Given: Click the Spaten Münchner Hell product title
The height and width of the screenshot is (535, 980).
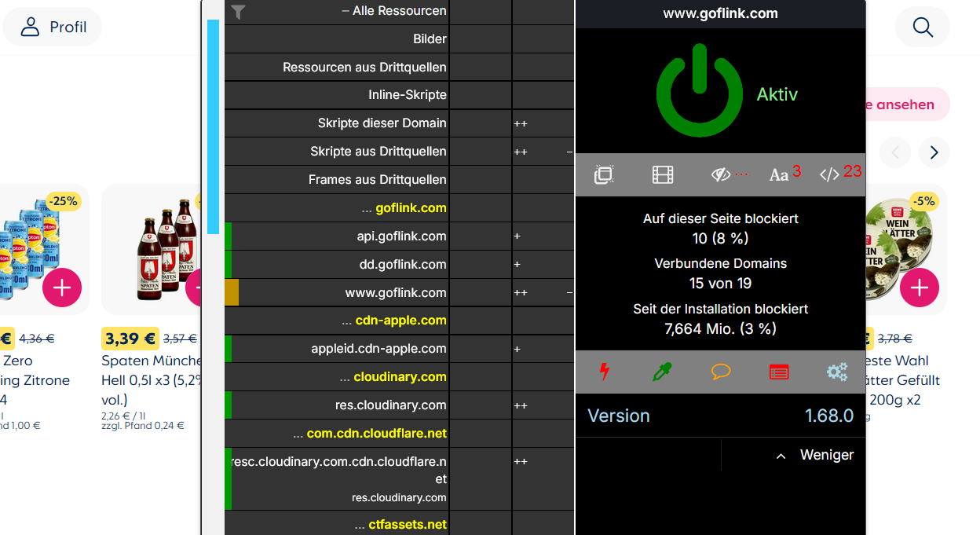Looking at the screenshot, I should [152, 379].
